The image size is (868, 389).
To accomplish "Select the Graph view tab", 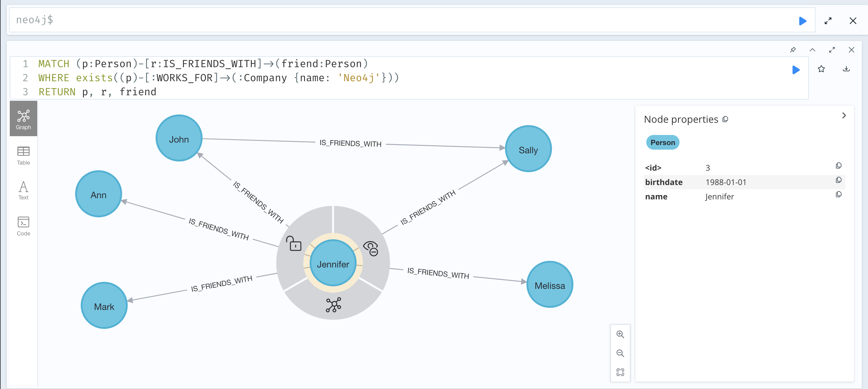I will coord(23,118).
